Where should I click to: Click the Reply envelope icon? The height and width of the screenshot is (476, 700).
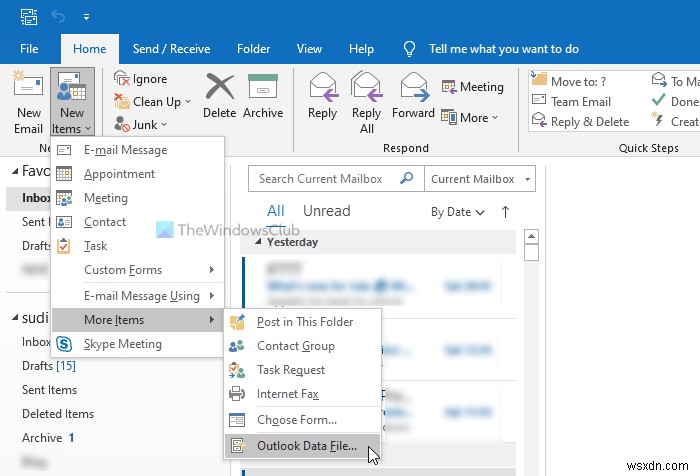click(323, 87)
